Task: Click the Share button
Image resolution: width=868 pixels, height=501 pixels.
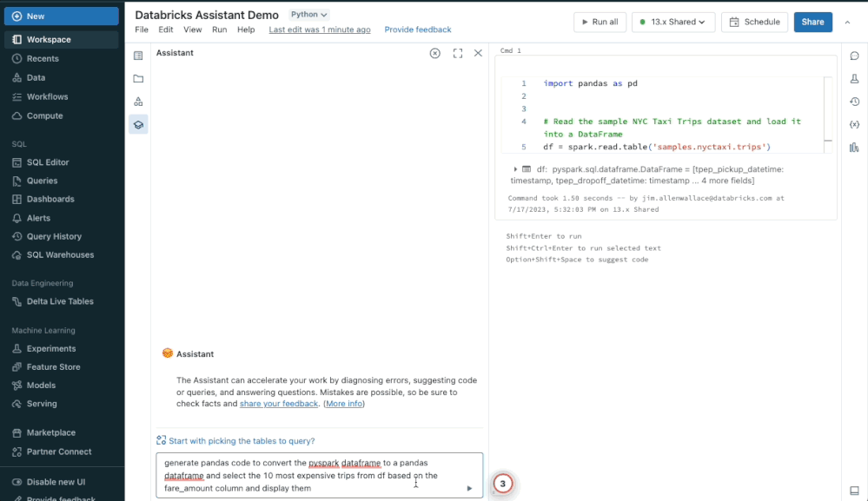Action: point(812,22)
